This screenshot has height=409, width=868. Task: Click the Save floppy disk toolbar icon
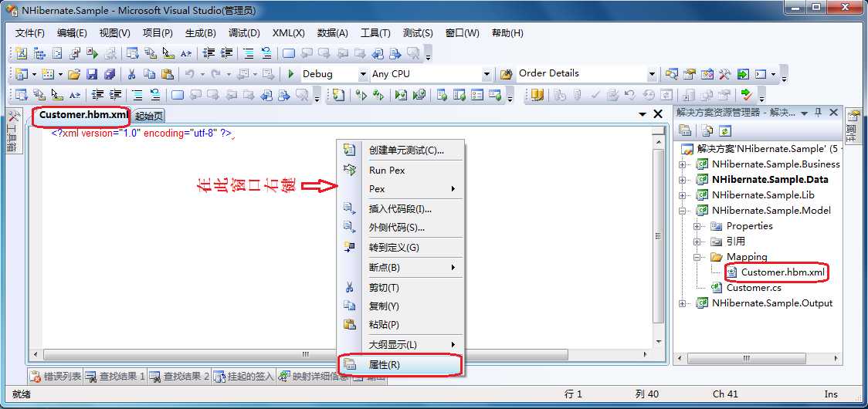click(x=92, y=73)
